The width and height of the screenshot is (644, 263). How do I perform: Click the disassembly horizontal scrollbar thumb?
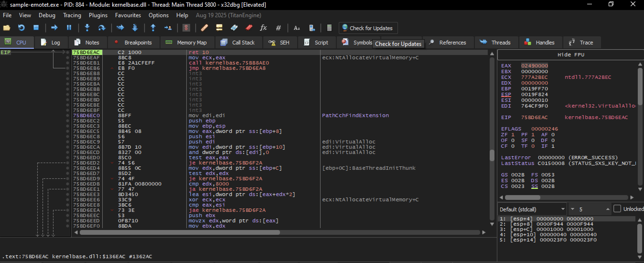tap(180, 232)
